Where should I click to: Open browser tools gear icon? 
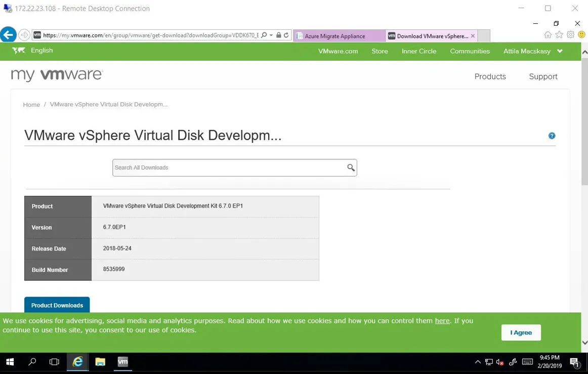coord(570,35)
